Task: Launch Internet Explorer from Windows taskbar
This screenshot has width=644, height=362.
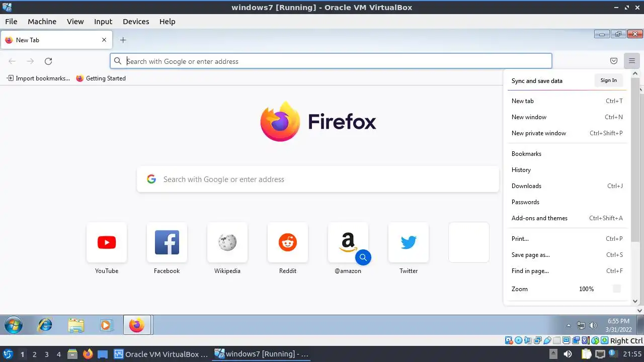Action: coord(45,325)
